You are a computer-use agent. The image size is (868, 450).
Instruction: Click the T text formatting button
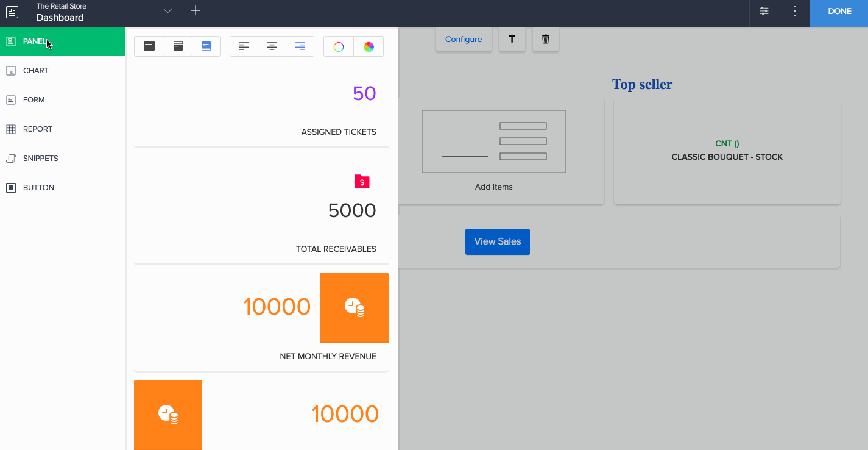tap(512, 40)
